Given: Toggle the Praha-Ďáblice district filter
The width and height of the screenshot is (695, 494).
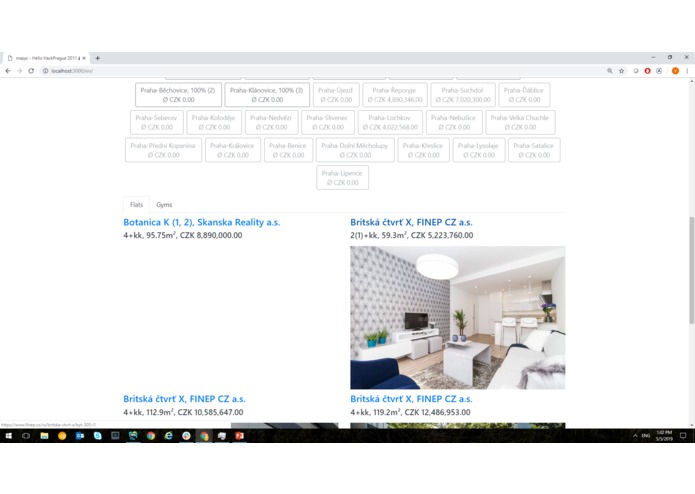Looking at the screenshot, I should [524, 95].
